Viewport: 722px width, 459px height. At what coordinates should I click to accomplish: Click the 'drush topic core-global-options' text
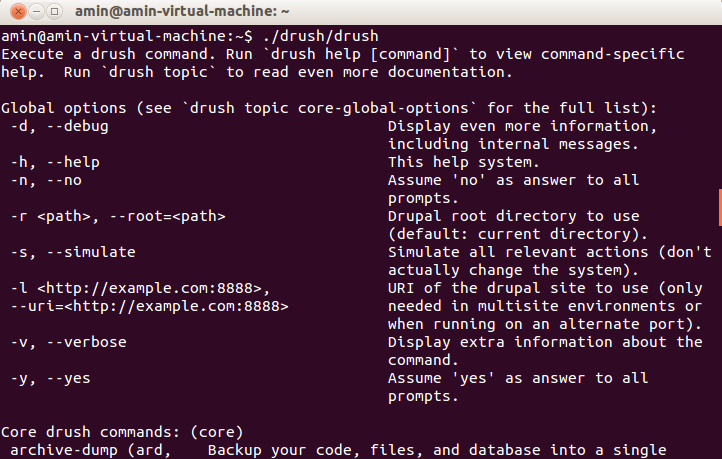tap(329, 108)
